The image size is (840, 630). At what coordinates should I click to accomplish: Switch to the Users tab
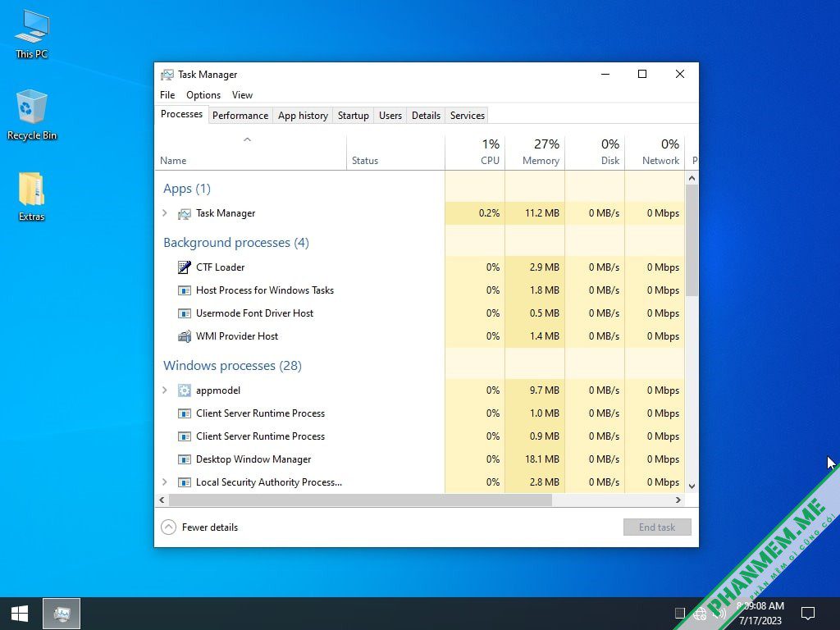390,116
